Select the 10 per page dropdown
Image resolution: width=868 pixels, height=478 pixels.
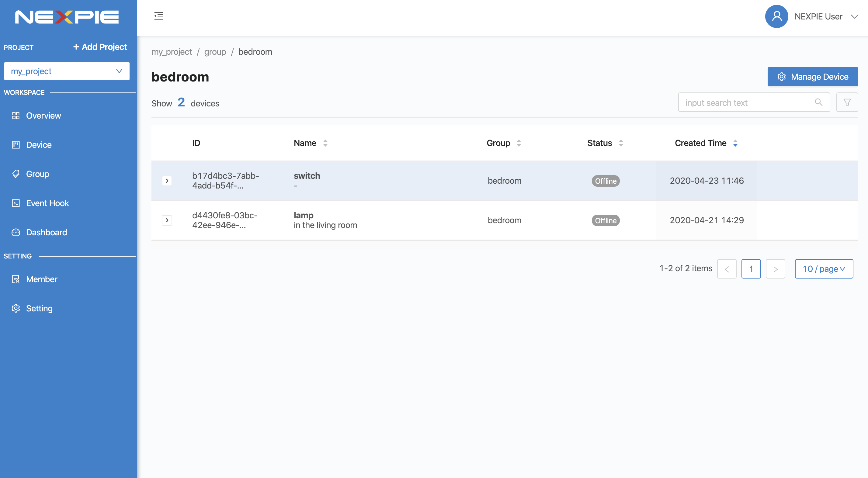[x=823, y=268]
